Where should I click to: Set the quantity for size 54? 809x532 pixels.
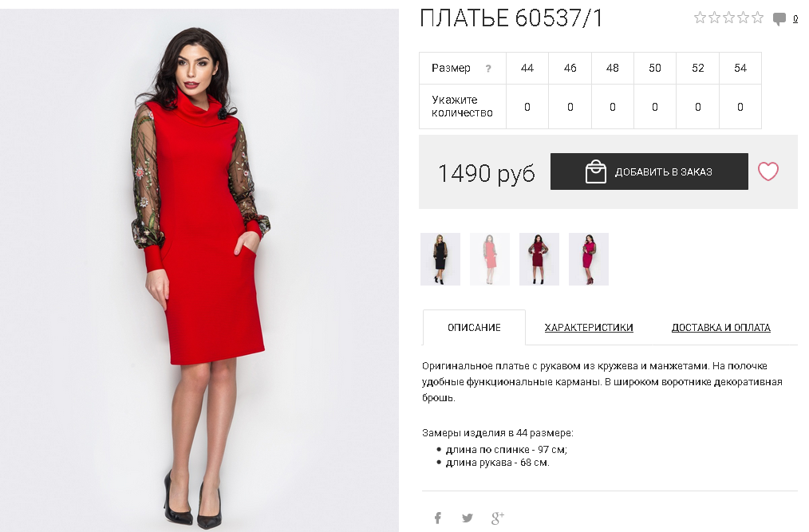tap(740, 107)
